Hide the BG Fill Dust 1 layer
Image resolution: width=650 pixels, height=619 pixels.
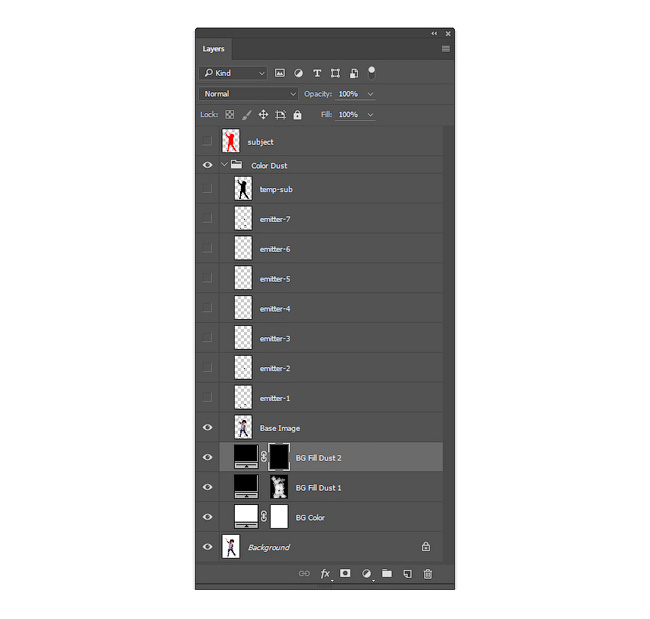pyautogui.click(x=207, y=487)
